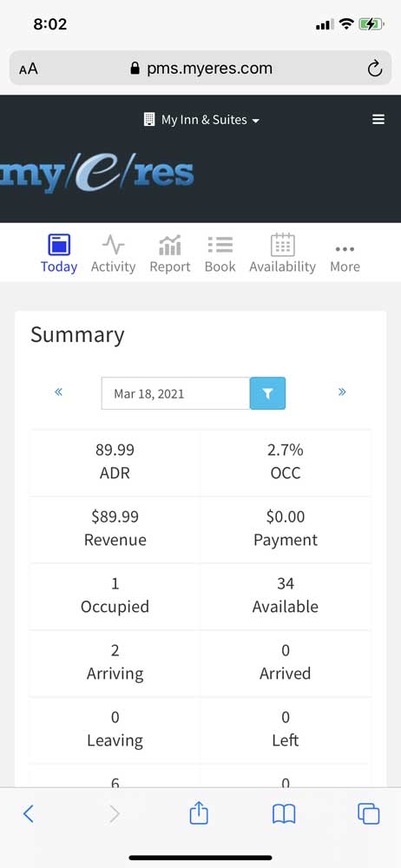Screen dimensions: 401x868
Task: Advance to next date with right chevrons
Action: (x=342, y=392)
